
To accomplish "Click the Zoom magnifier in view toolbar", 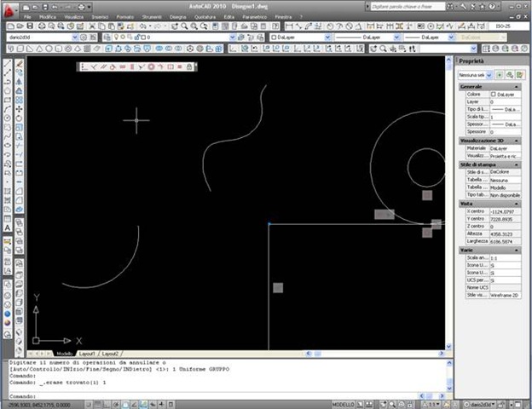I will tap(383, 49).
